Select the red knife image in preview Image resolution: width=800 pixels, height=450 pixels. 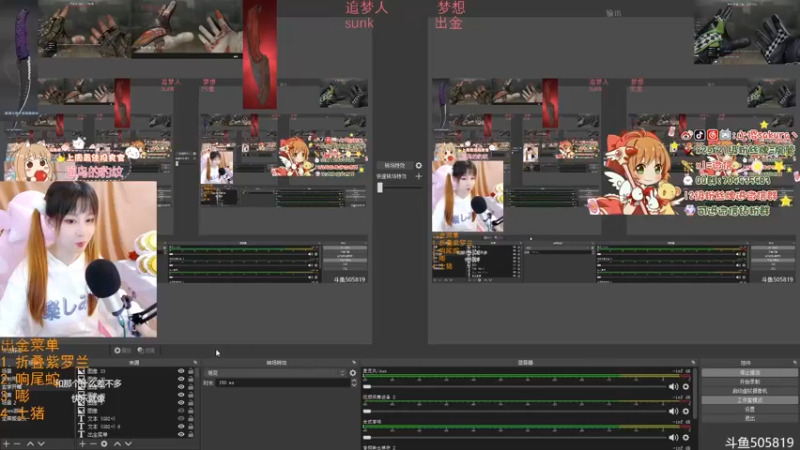point(260,54)
